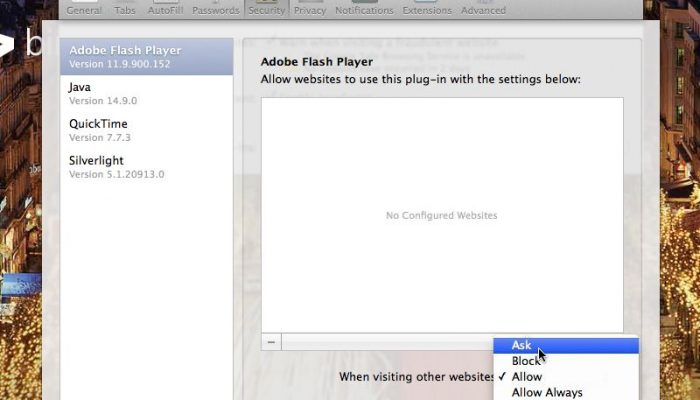700x400 pixels.
Task: Open the General preferences tab
Action: point(84,9)
